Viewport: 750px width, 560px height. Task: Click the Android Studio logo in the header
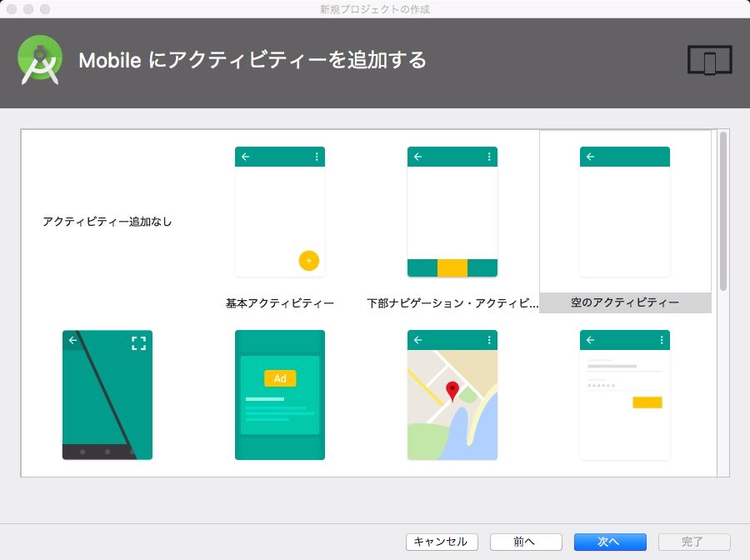pos(38,58)
